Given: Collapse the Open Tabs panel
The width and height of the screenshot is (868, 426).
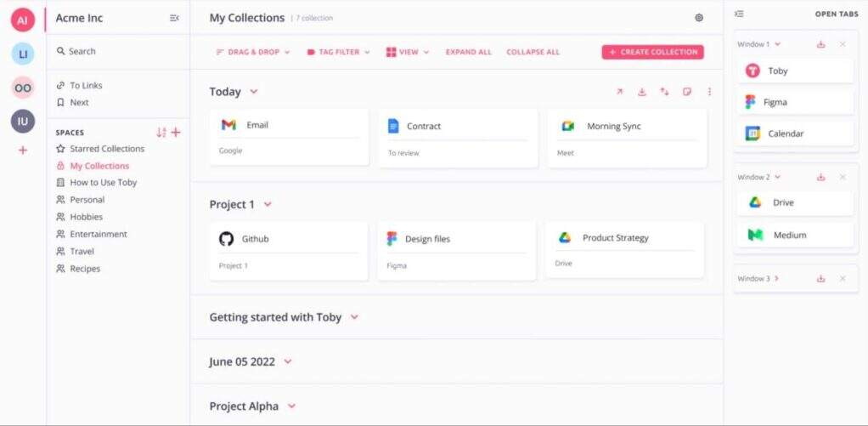Looking at the screenshot, I should [739, 14].
